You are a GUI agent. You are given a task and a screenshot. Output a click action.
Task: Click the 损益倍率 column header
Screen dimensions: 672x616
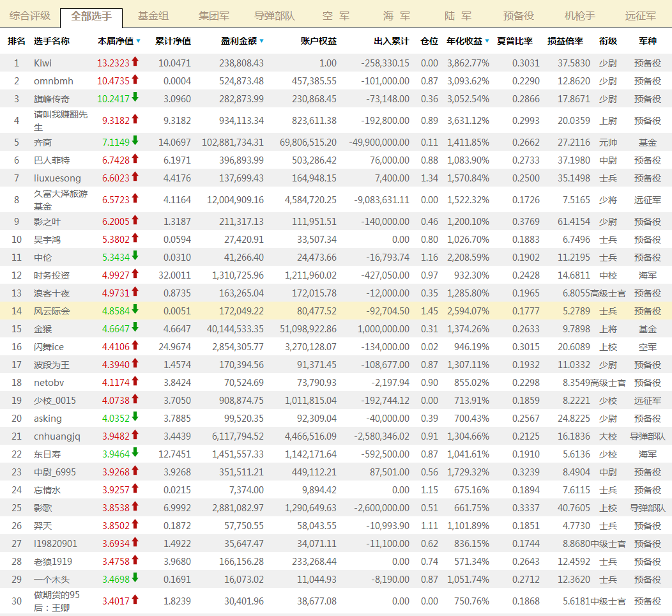point(565,41)
